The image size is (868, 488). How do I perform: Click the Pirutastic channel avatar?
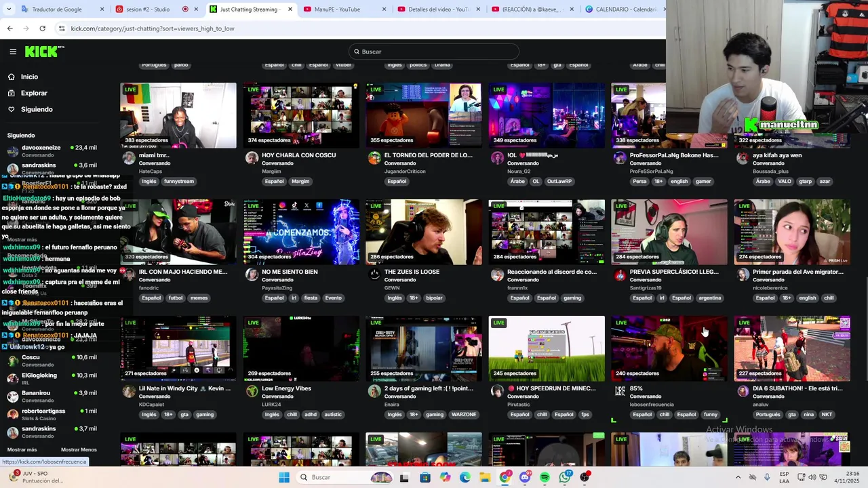tap(497, 391)
